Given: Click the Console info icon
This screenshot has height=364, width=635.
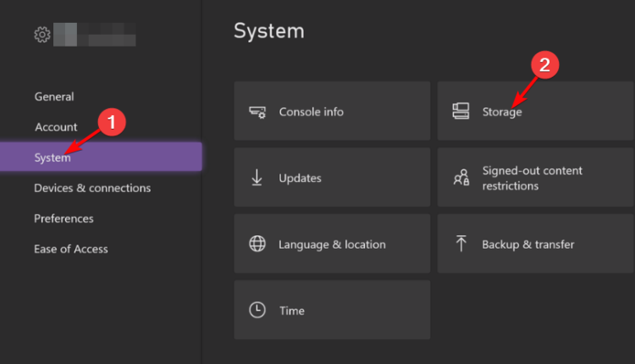Looking at the screenshot, I should 257,112.
